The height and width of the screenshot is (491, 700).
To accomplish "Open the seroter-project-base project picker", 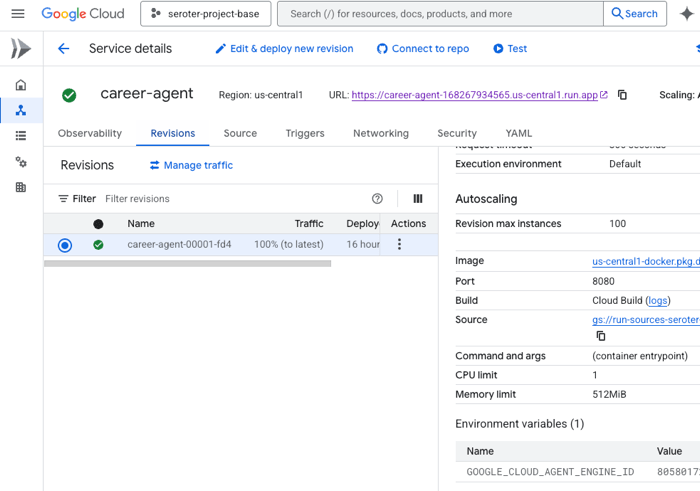I will tap(205, 14).
